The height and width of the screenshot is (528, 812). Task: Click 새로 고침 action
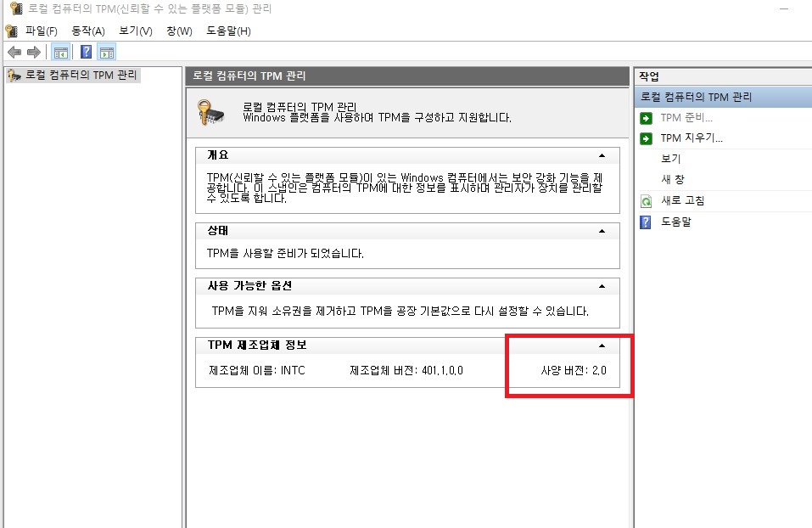[682, 201]
